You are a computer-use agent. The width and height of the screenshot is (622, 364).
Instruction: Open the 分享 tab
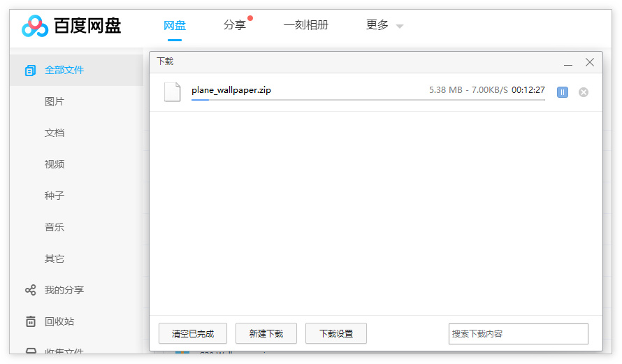point(234,25)
